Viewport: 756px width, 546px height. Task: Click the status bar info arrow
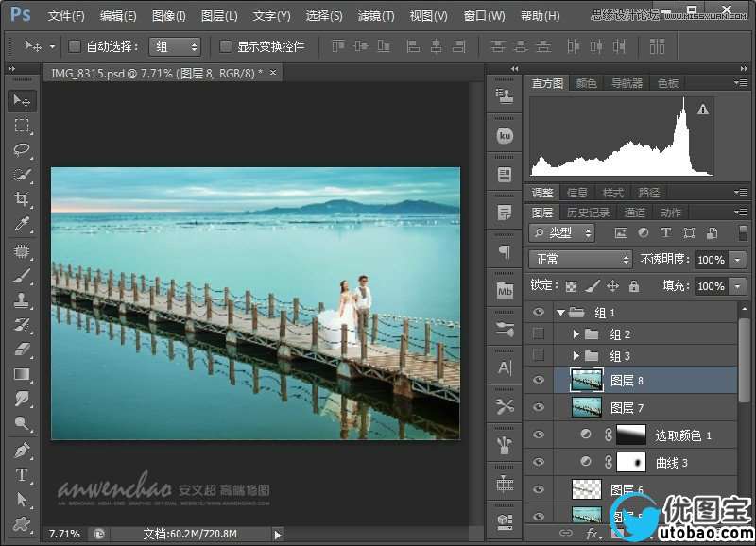(277, 534)
